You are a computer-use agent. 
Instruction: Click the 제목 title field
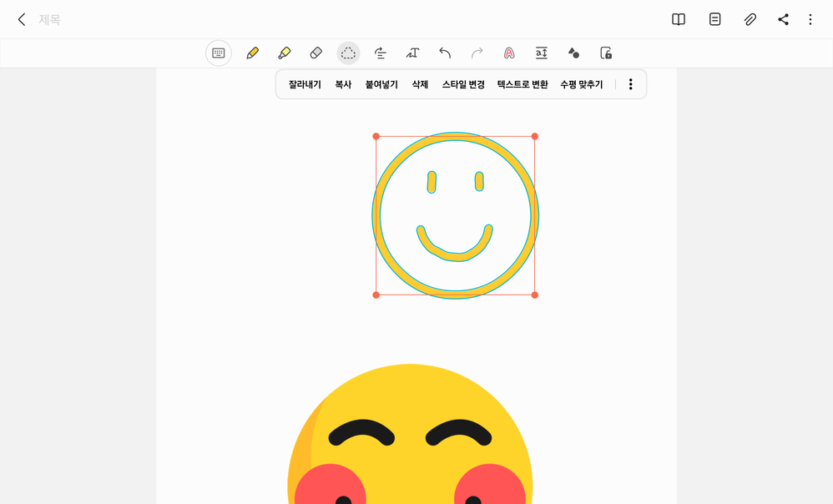tap(49, 20)
